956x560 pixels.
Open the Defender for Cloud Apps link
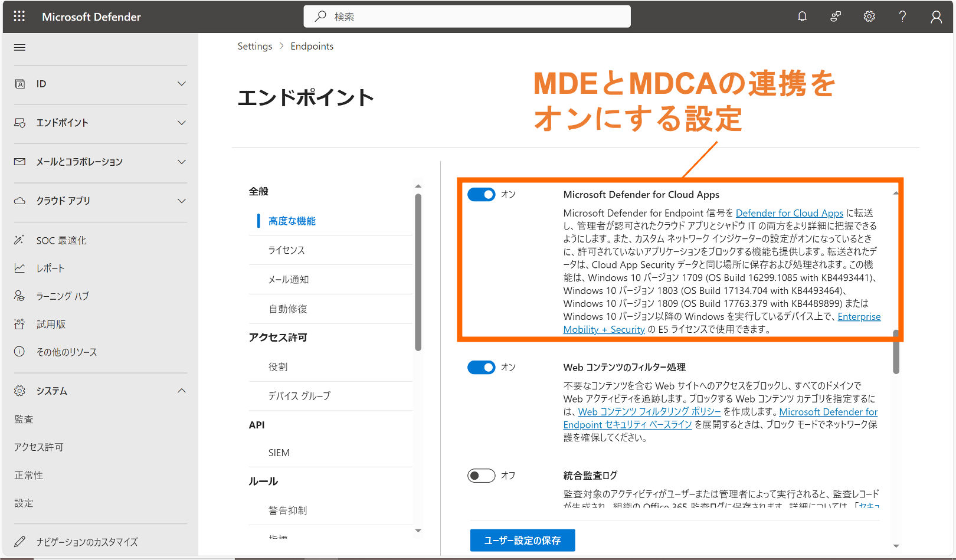tap(789, 213)
